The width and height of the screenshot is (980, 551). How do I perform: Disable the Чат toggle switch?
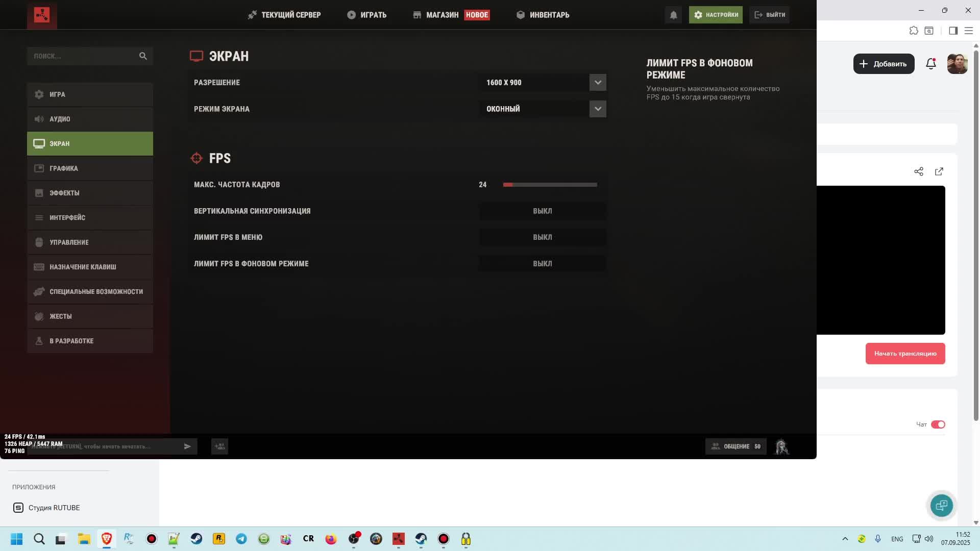click(x=938, y=424)
